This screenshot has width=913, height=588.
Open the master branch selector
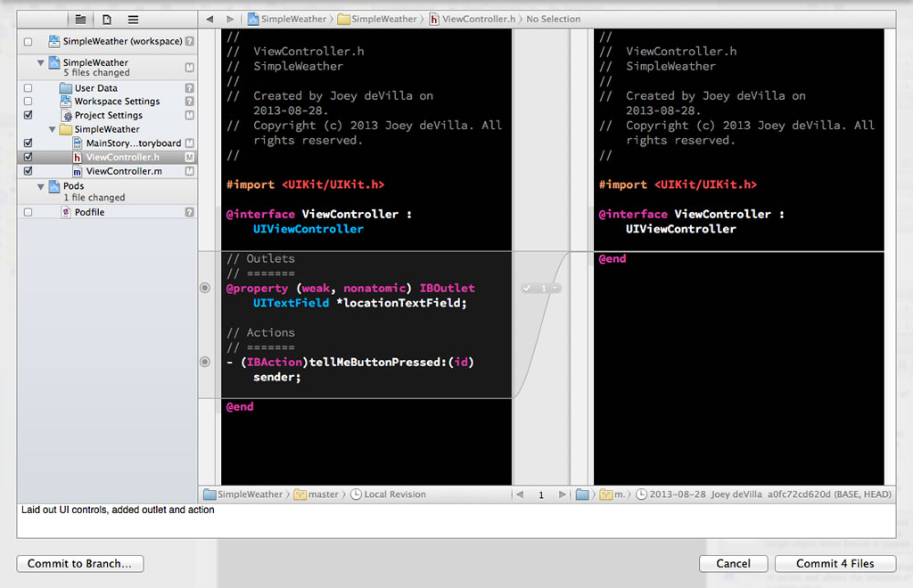point(317,494)
